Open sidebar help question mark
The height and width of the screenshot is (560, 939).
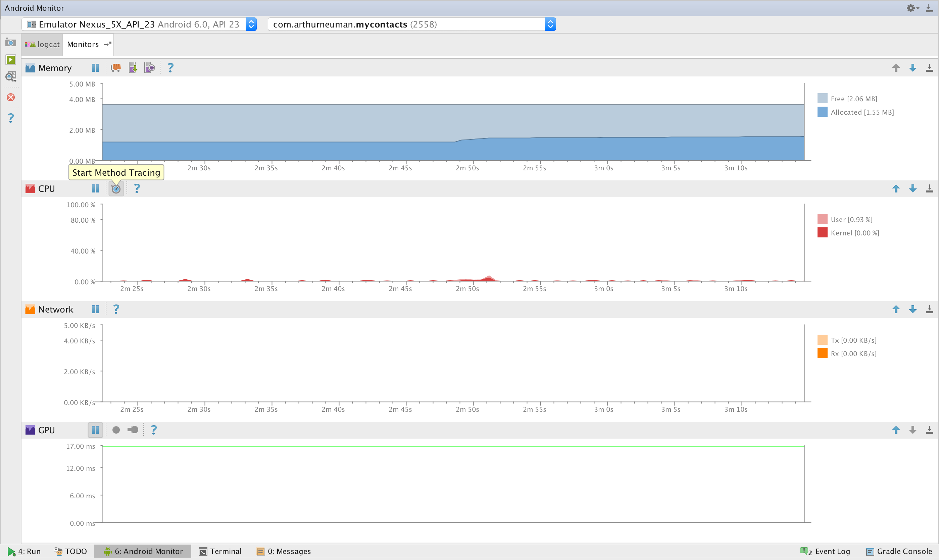(x=11, y=118)
